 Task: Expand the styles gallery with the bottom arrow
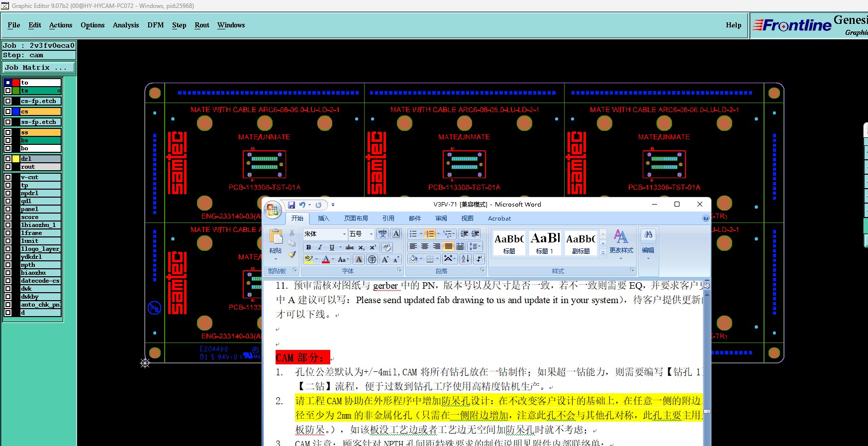pyautogui.click(x=603, y=253)
